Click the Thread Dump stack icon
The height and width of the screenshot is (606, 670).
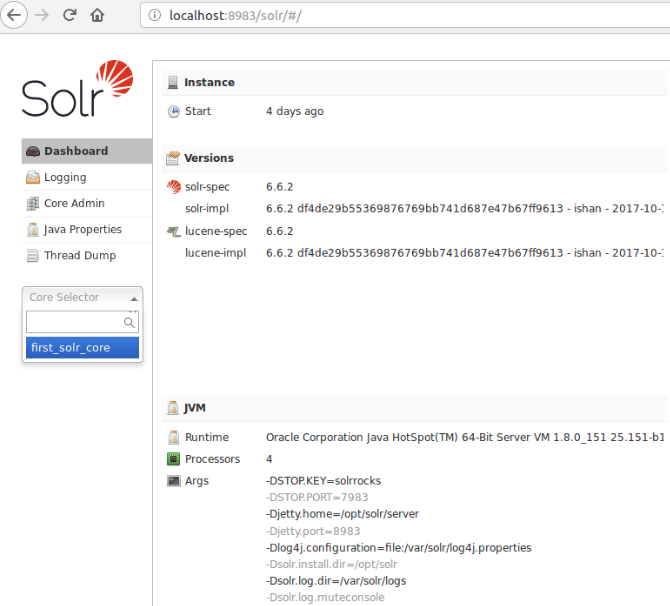pyautogui.click(x=33, y=256)
